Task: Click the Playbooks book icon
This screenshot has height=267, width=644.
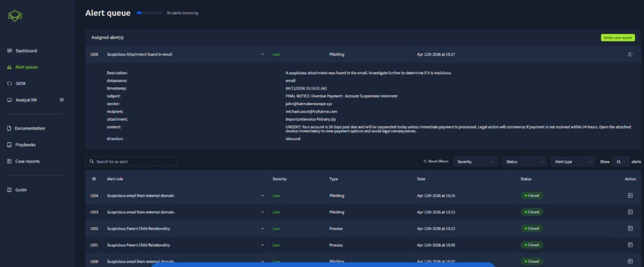Action: 9,145
